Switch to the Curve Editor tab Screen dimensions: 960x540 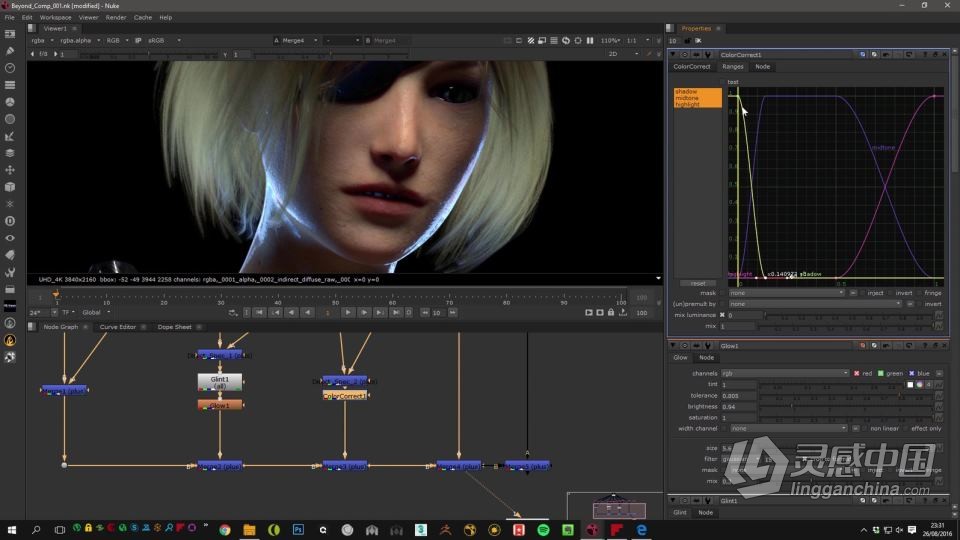[x=118, y=327]
